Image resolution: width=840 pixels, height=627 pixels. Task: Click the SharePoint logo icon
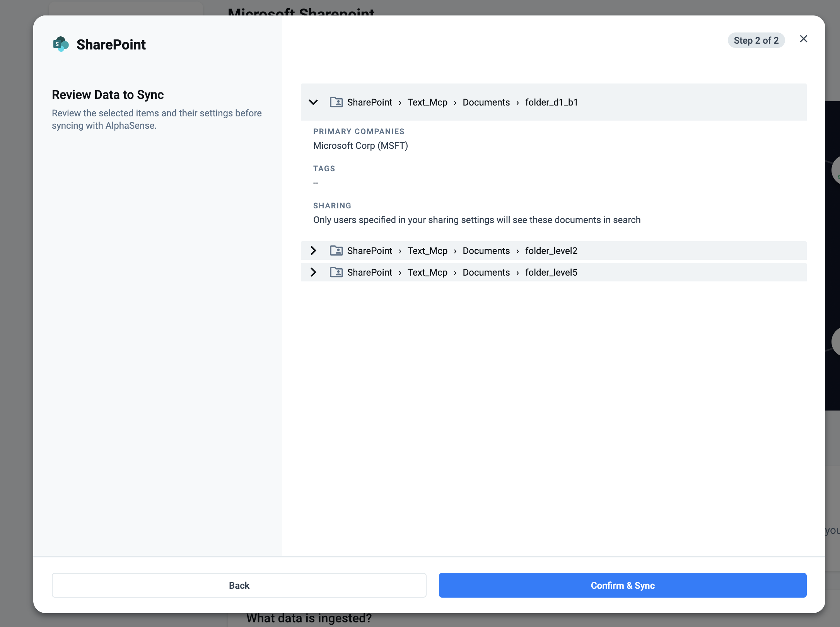click(61, 44)
